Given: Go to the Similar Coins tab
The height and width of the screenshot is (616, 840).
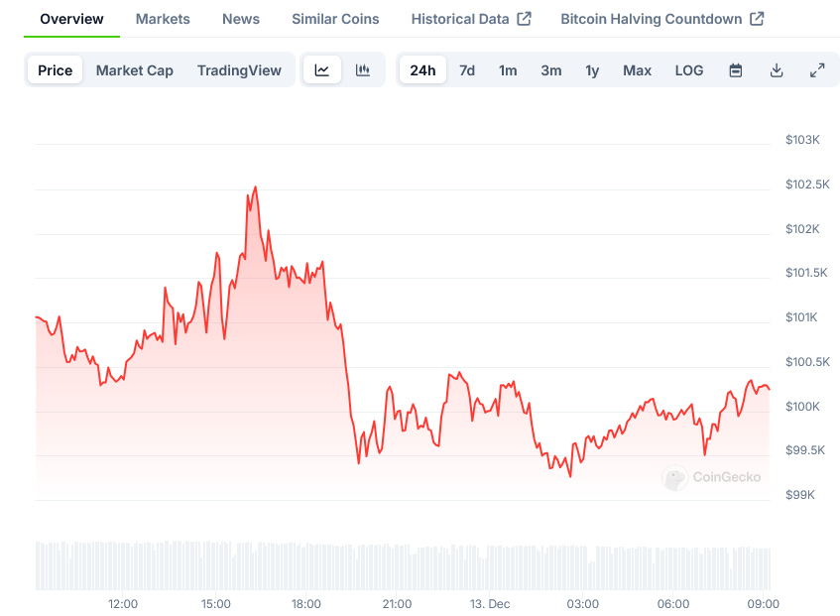Looking at the screenshot, I should point(335,19).
